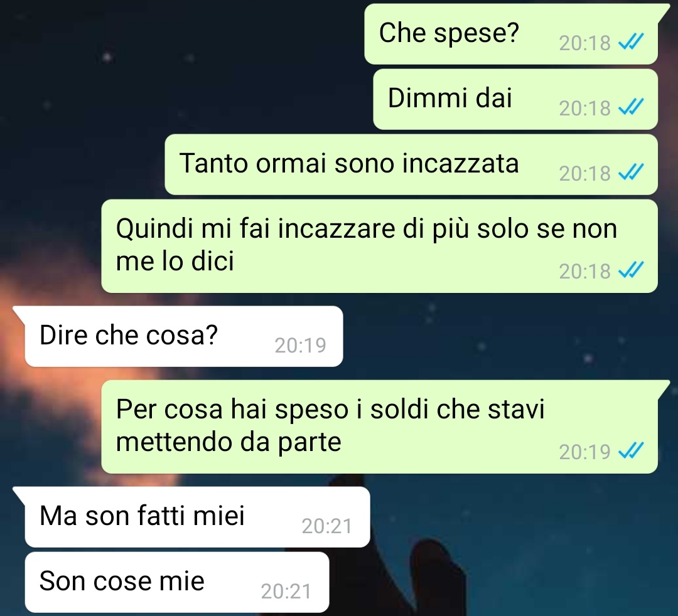Click the 20:19 time on 'mettendo da parte' message
The image size is (678, 616).
[x=584, y=452]
